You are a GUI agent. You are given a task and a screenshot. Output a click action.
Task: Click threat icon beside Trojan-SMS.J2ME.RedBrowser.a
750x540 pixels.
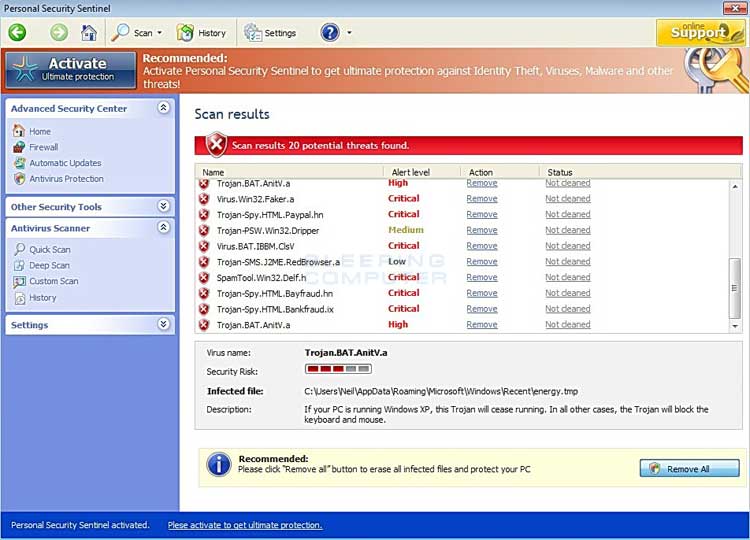(x=204, y=262)
